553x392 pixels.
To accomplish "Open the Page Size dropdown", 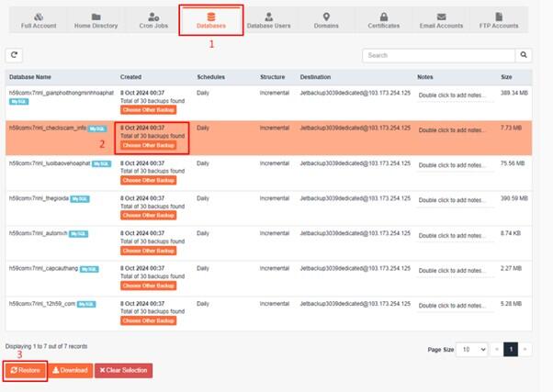I will click(472, 350).
